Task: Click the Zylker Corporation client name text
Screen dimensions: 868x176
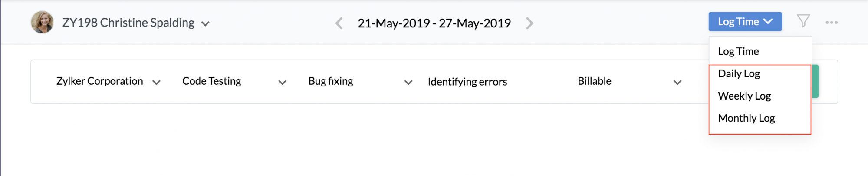Action: 99,81
